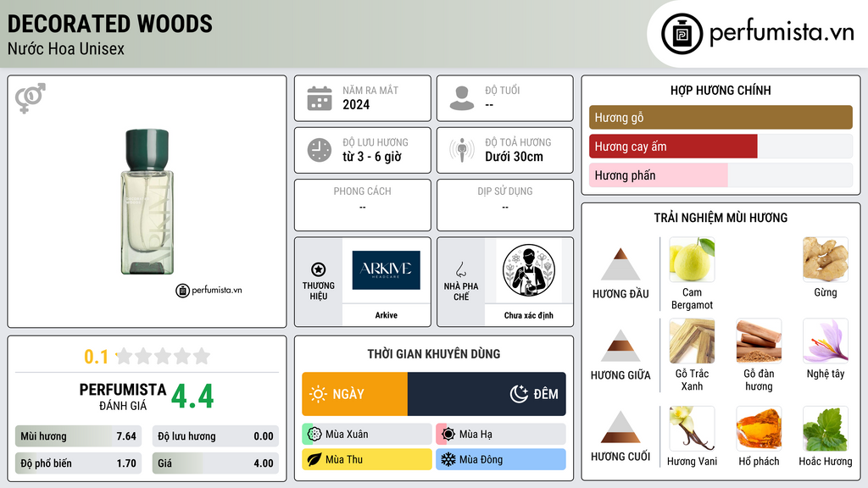Click the Mùi hương 7.64 score bar

pyautogui.click(x=78, y=436)
